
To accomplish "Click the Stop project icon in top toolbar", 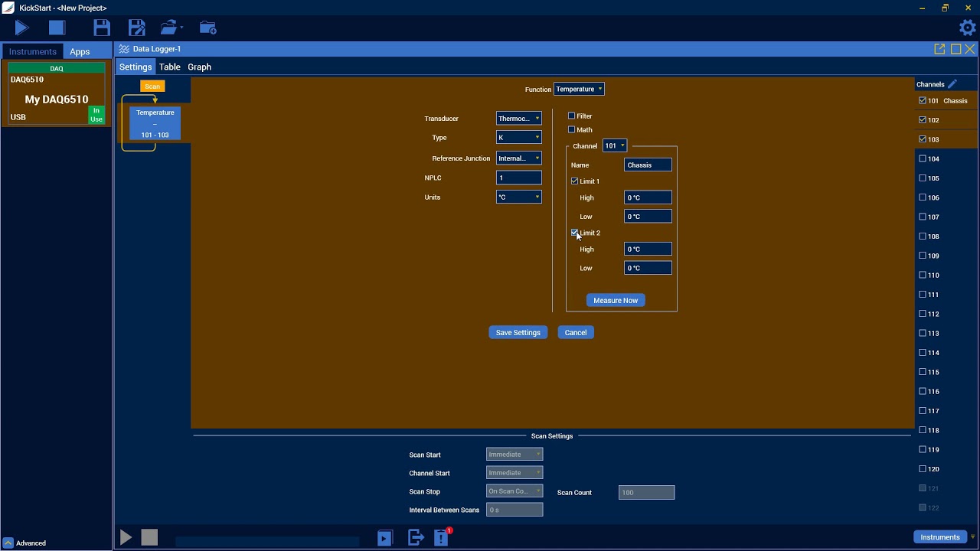I will coord(57,28).
